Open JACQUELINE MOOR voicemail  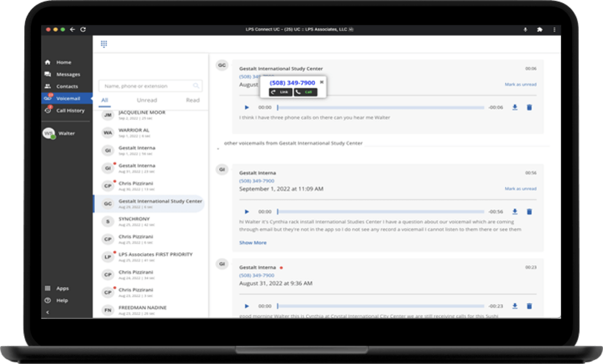(151, 115)
